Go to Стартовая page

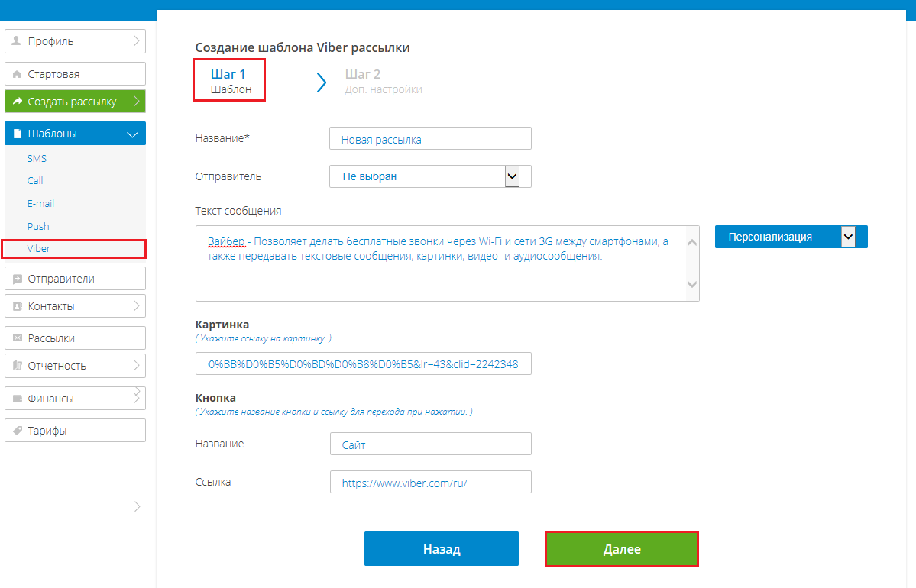pyautogui.click(x=76, y=74)
